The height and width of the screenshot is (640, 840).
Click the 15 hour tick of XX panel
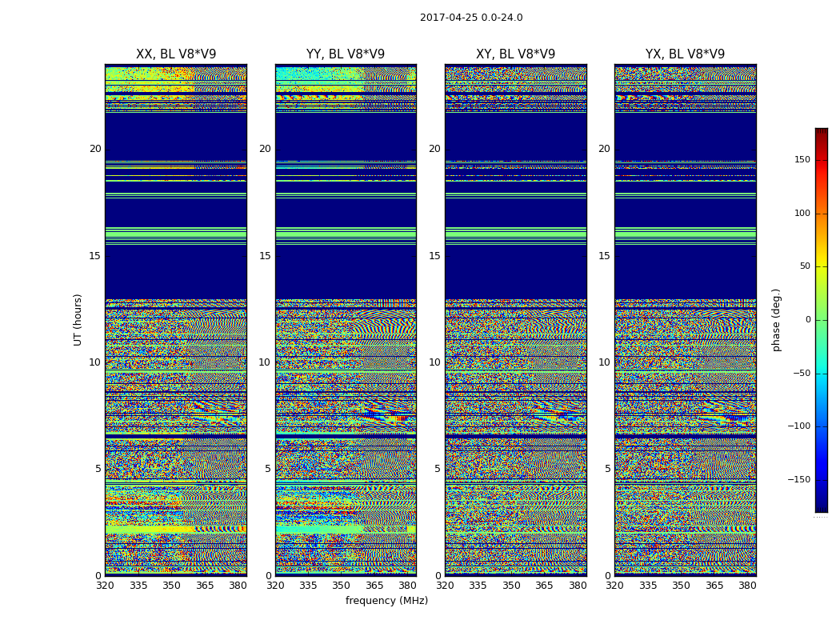(95, 256)
